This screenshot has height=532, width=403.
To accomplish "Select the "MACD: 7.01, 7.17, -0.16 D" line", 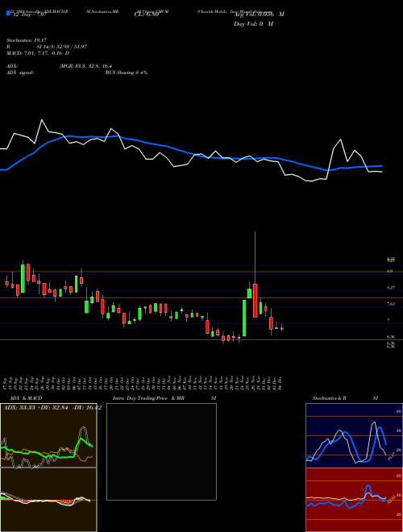I will [x=38, y=53].
